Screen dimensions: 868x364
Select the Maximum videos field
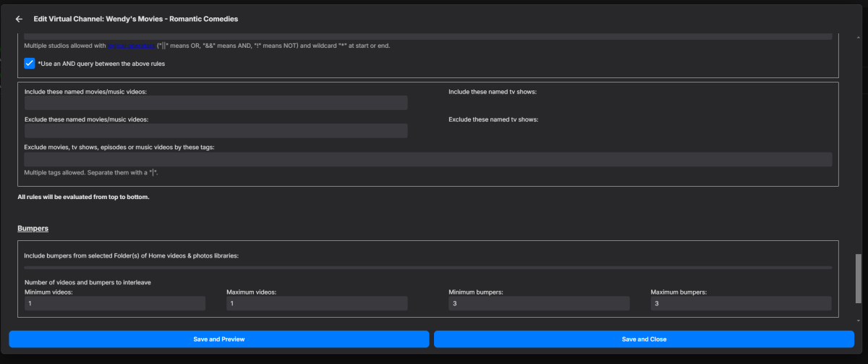click(317, 304)
